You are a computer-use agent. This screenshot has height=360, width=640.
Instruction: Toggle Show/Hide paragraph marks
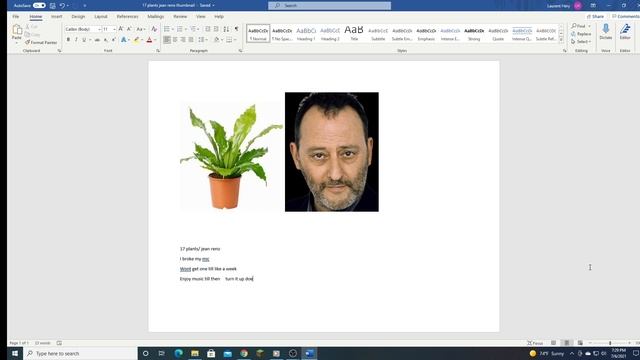tap(236, 29)
